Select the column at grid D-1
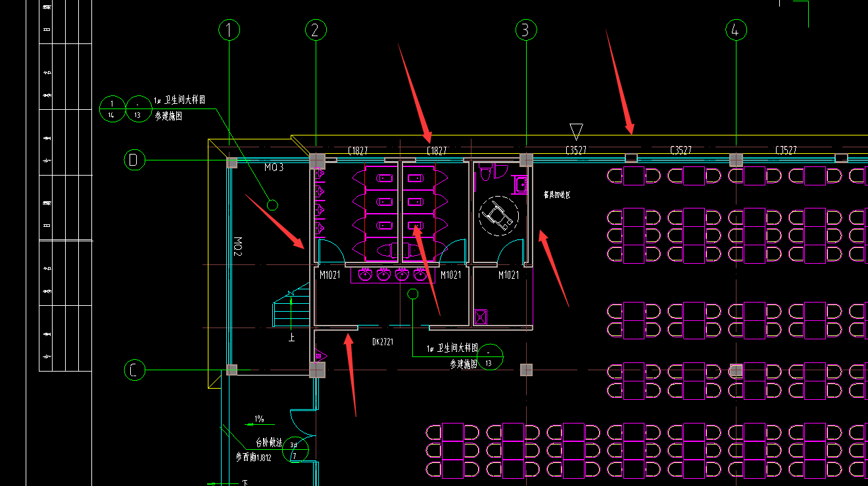This screenshot has width=868, height=486. pos(231,162)
